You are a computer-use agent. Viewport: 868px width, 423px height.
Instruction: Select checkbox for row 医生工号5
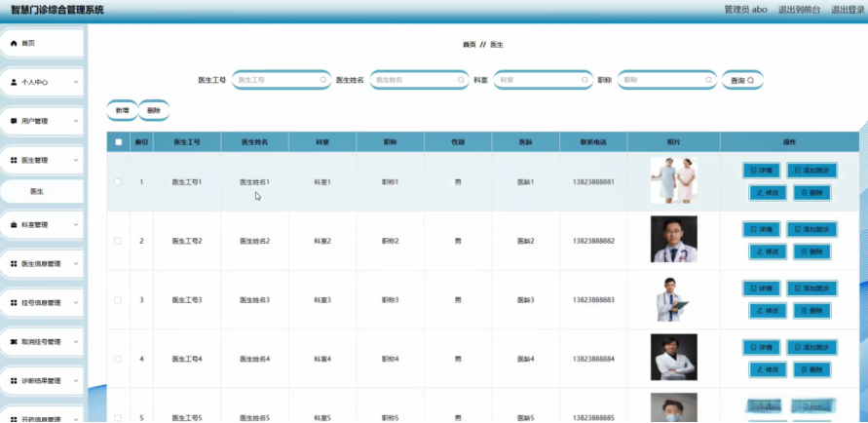117,417
